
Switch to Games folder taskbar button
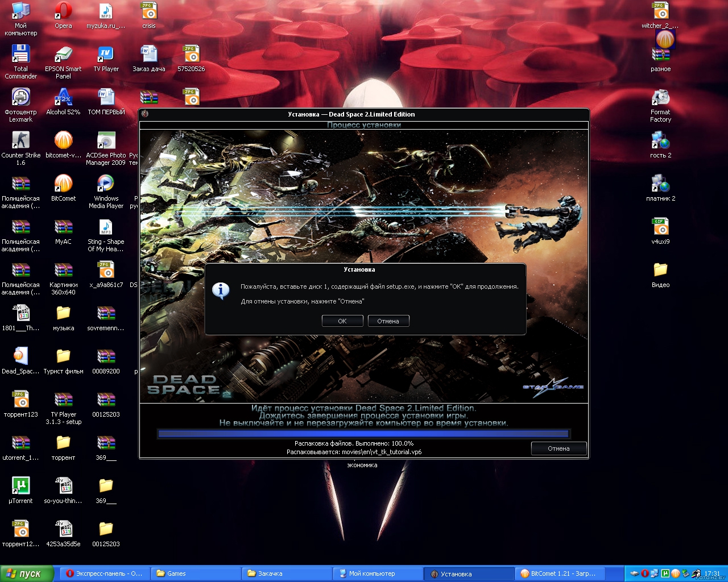(195, 573)
